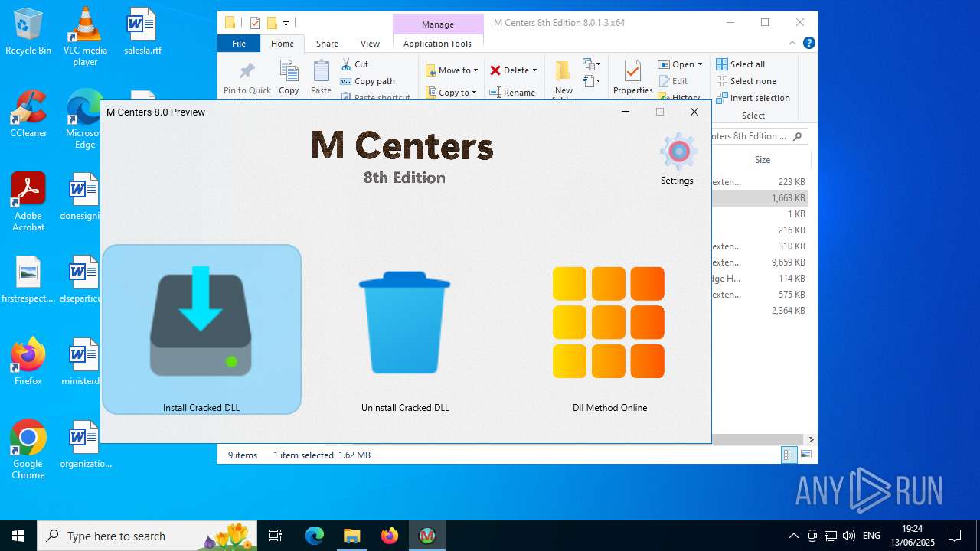Click Select all in Explorer
The width and height of the screenshot is (980, 551).
pyautogui.click(x=740, y=64)
